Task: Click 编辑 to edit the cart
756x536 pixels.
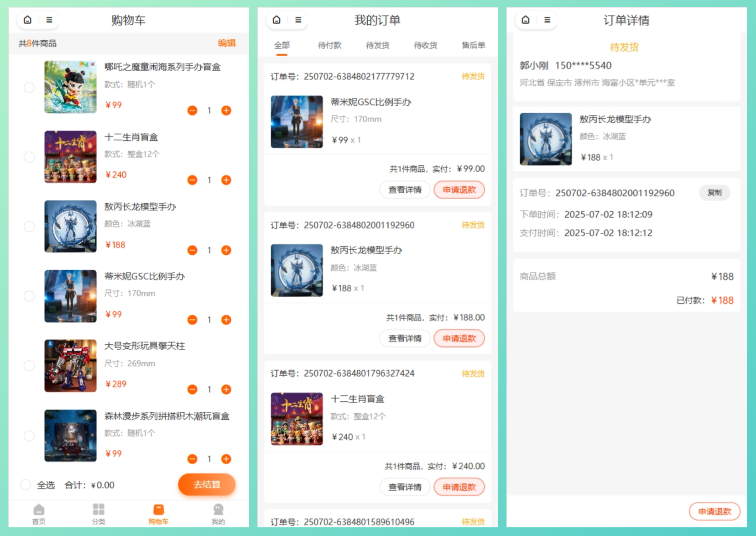Action: pyautogui.click(x=226, y=43)
